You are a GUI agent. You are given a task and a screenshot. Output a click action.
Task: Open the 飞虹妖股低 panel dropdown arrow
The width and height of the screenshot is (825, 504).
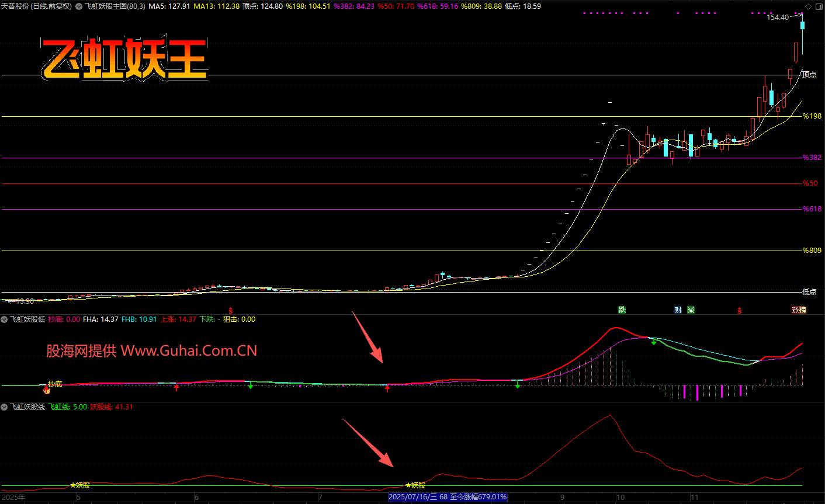(x=5, y=319)
